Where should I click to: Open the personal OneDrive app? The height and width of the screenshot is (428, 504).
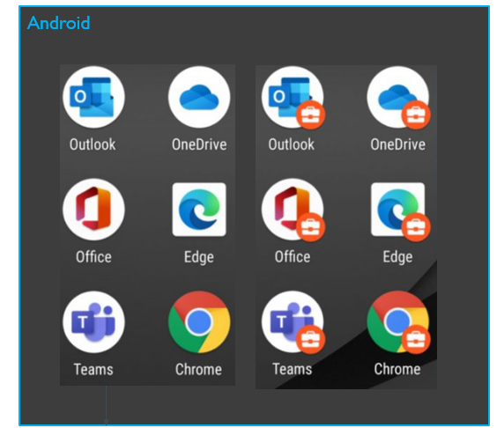[199, 97]
